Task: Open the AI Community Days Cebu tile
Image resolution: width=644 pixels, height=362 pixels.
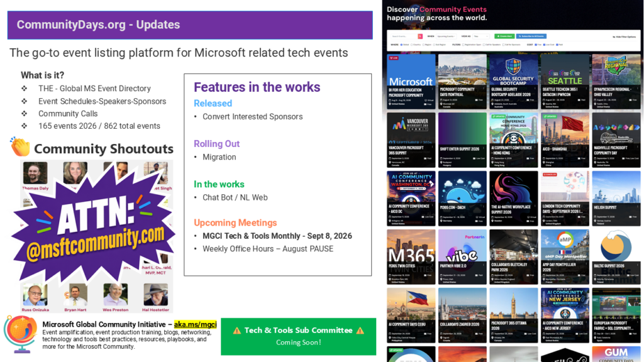Action: click(x=411, y=315)
